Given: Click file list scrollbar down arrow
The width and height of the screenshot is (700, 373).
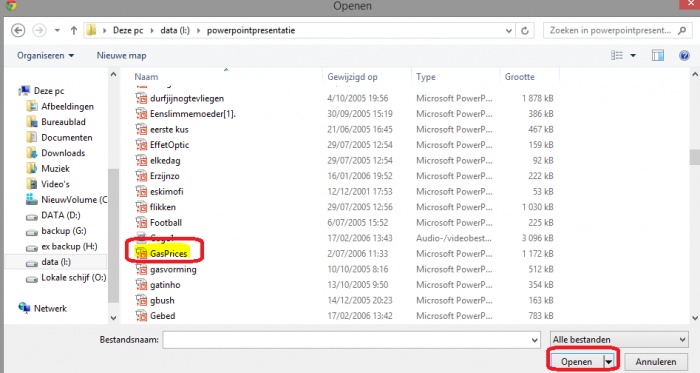Looking at the screenshot, I should pos(695,318).
